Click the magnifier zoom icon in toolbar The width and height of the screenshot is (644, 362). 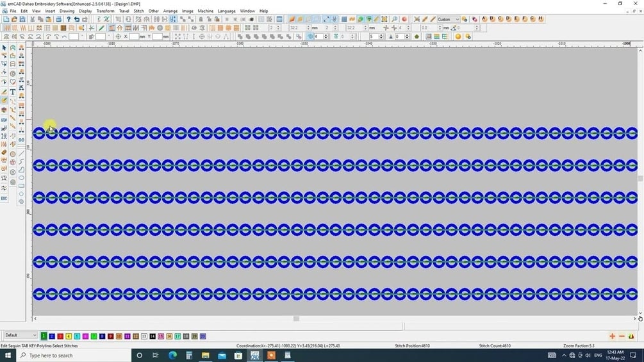tap(395, 19)
